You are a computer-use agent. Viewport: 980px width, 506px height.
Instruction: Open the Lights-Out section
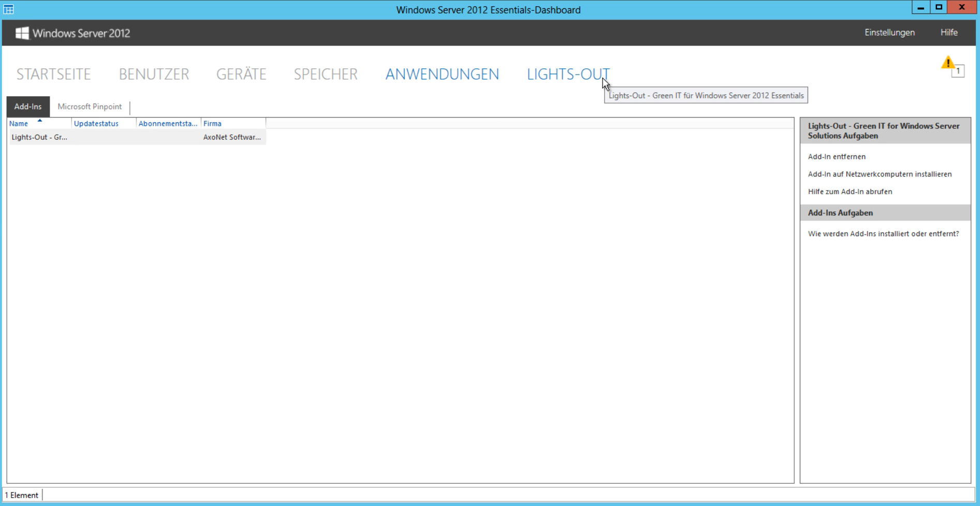(x=568, y=74)
